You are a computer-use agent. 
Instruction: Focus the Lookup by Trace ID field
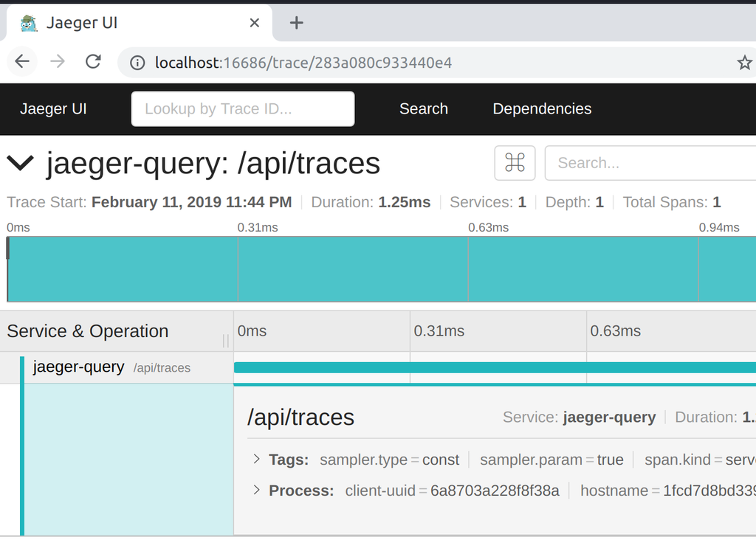tap(243, 109)
